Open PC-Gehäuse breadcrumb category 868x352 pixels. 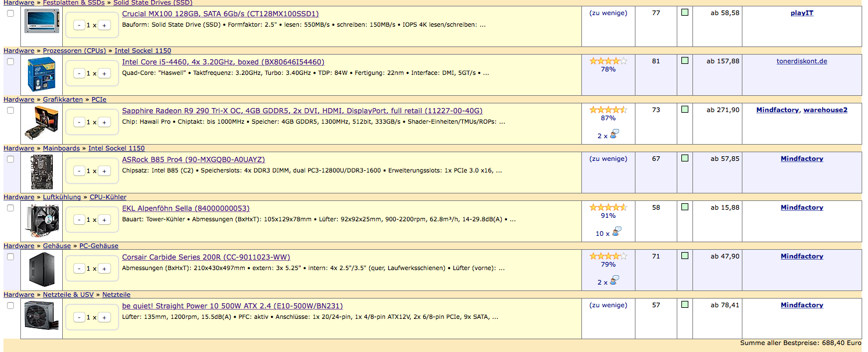click(99, 246)
